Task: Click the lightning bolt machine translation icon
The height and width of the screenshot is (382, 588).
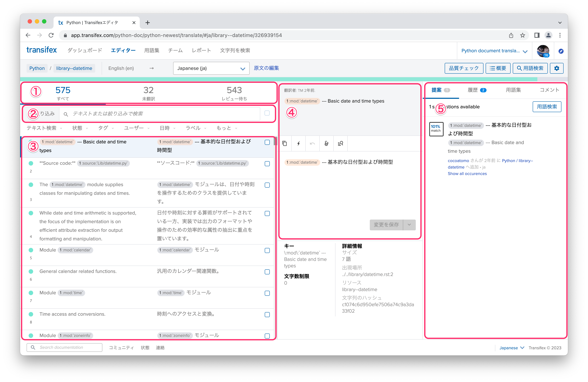Action: pos(298,143)
